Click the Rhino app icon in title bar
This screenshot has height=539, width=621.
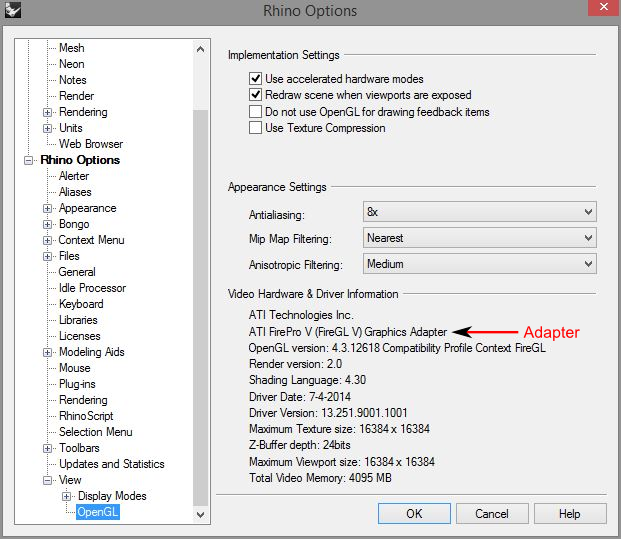(x=12, y=10)
